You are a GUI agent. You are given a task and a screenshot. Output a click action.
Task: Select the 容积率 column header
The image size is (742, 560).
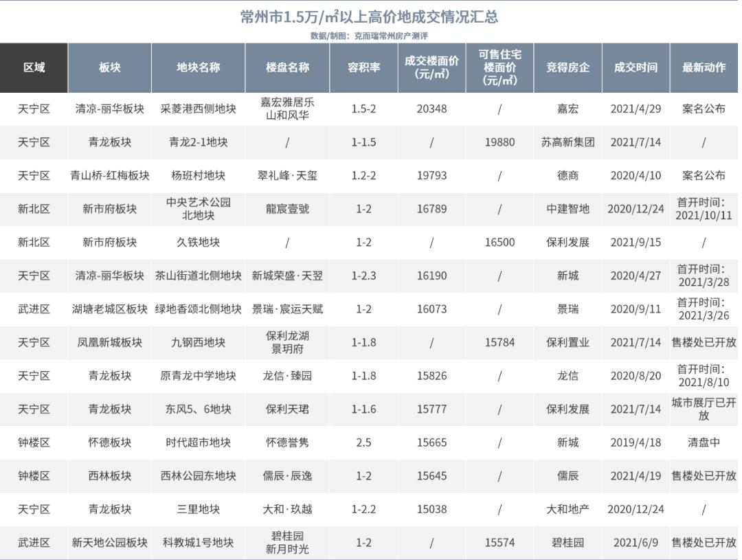tap(363, 67)
